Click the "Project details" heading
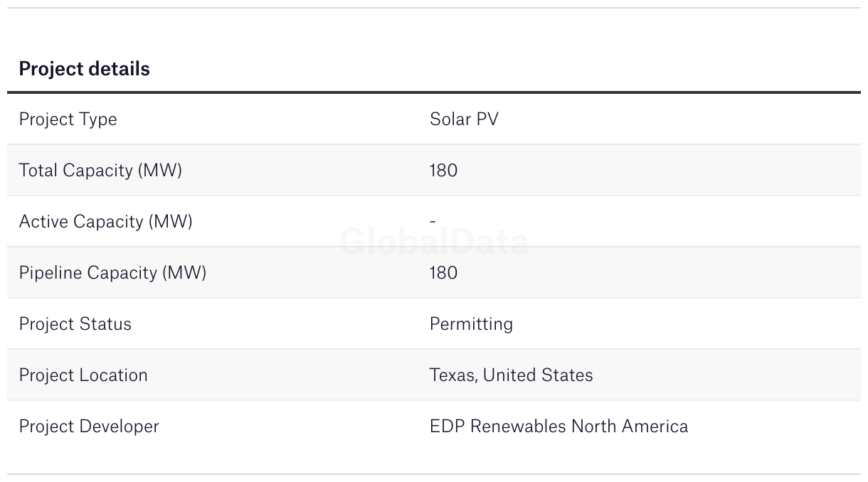This screenshot has width=868, height=482. pos(84,69)
